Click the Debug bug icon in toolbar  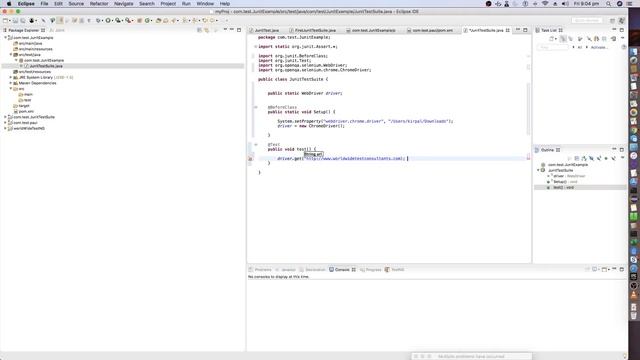pyautogui.click(x=98, y=20)
